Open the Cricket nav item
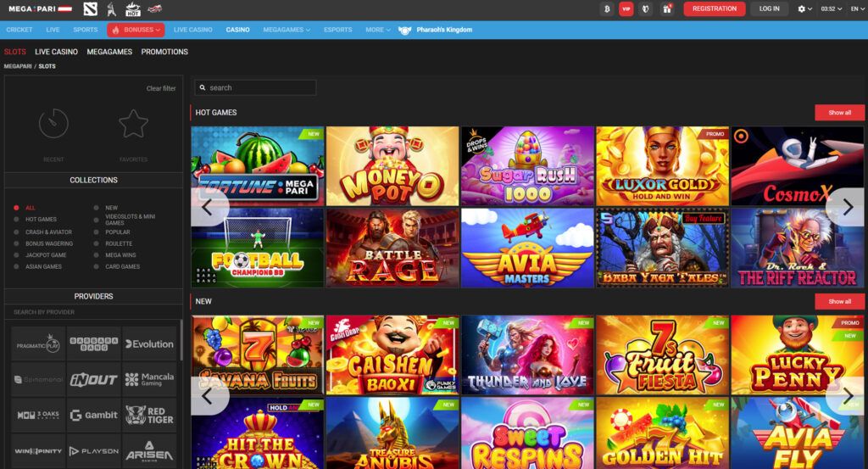This screenshot has height=469, width=868. click(x=19, y=30)
